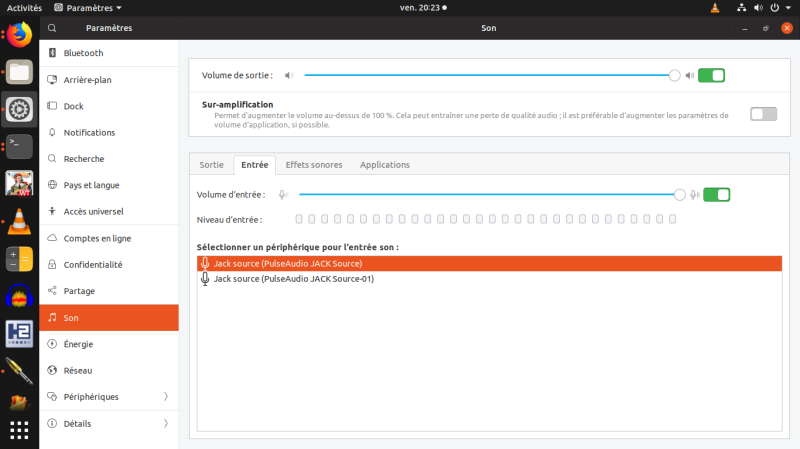Switch to the Applications tab
Viewport: 800px width, 449px height.
click(385, 165)
